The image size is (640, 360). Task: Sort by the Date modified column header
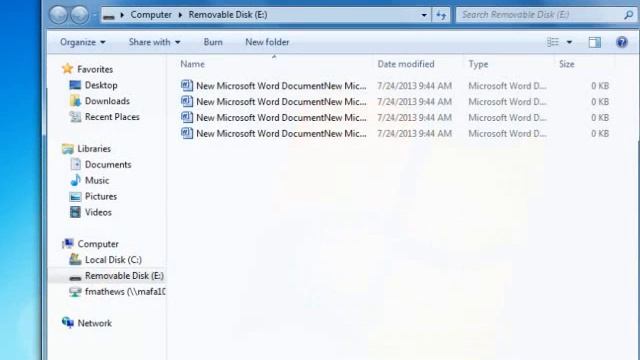coord(406,64)
